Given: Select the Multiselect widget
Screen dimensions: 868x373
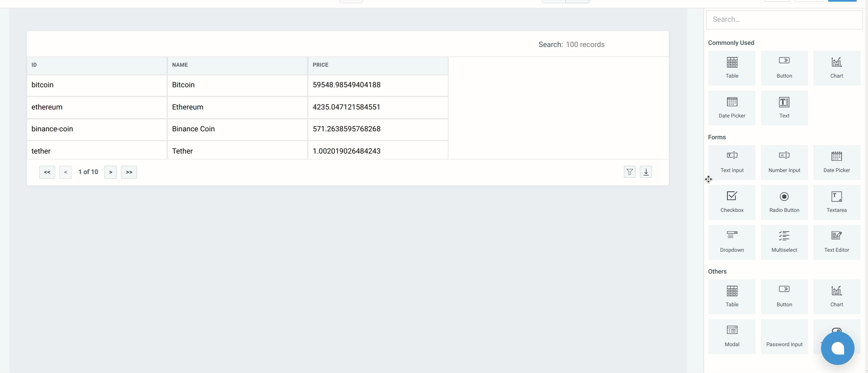Looking at the screenshot, I should click(x=784, y=242).
